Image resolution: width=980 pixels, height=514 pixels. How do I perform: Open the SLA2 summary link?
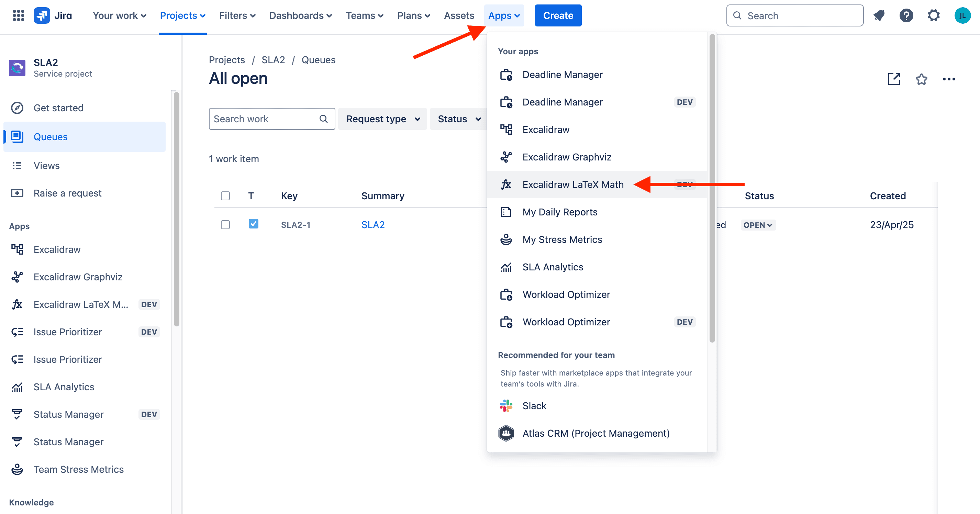point(373,225)
